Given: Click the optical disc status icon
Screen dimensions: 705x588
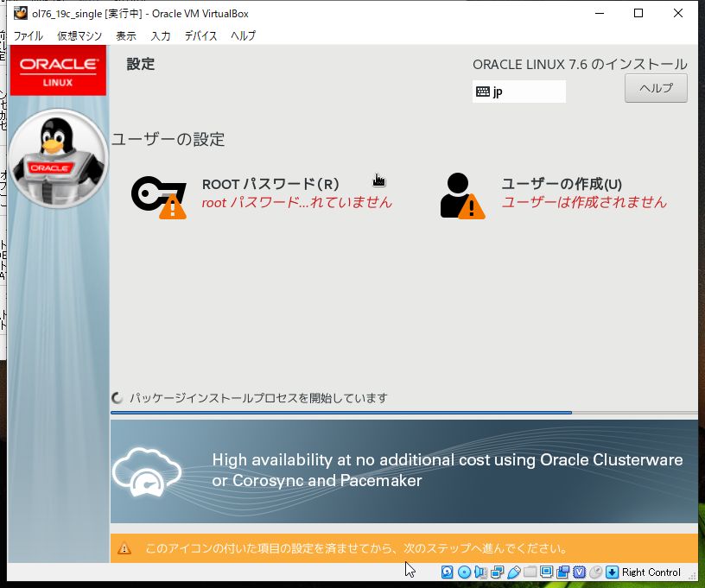Looking at the screenshot, I should click(x=464, y=572).
